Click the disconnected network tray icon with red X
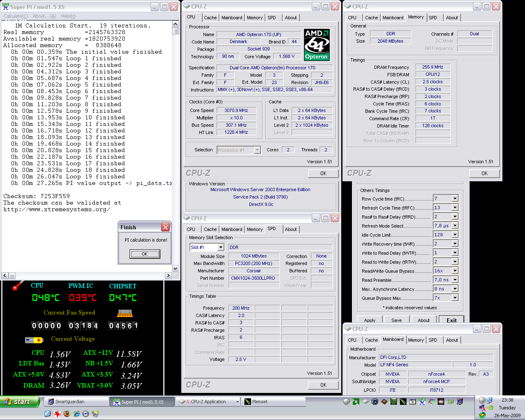Viewport: 525px width, 420px height. pos(482,408)
